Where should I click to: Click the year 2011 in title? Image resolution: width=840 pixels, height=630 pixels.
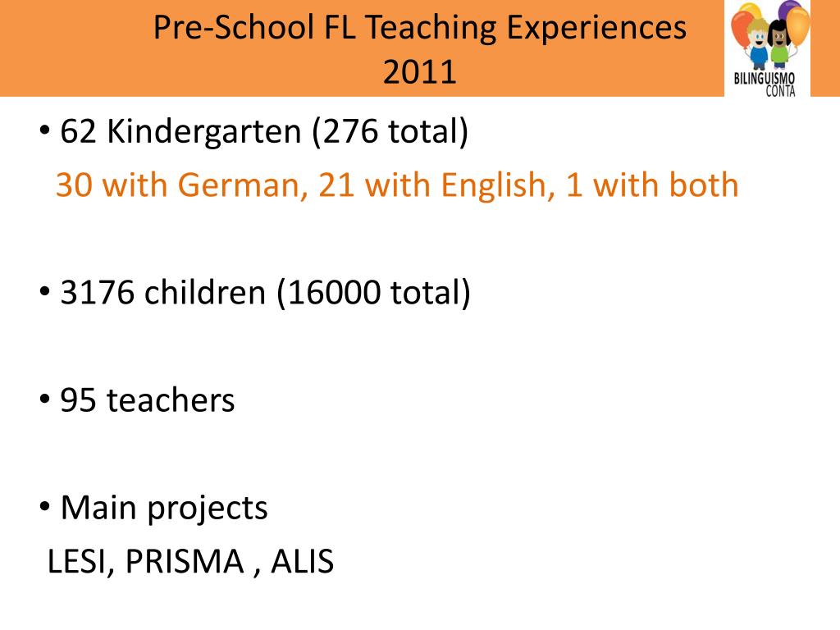(x=420, y=72)
